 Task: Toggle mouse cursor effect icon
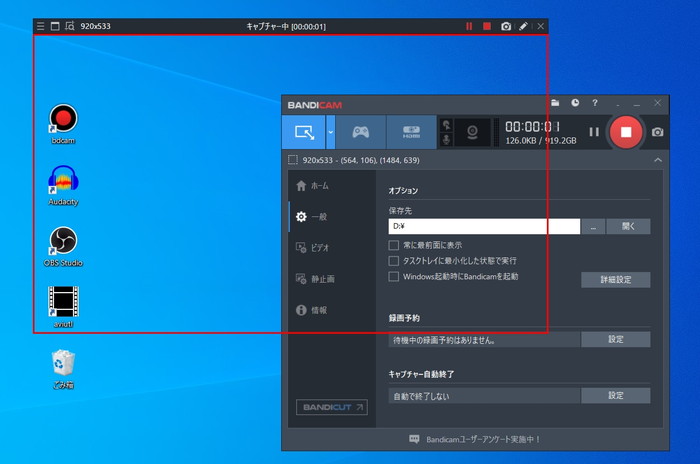click(446, 125)
